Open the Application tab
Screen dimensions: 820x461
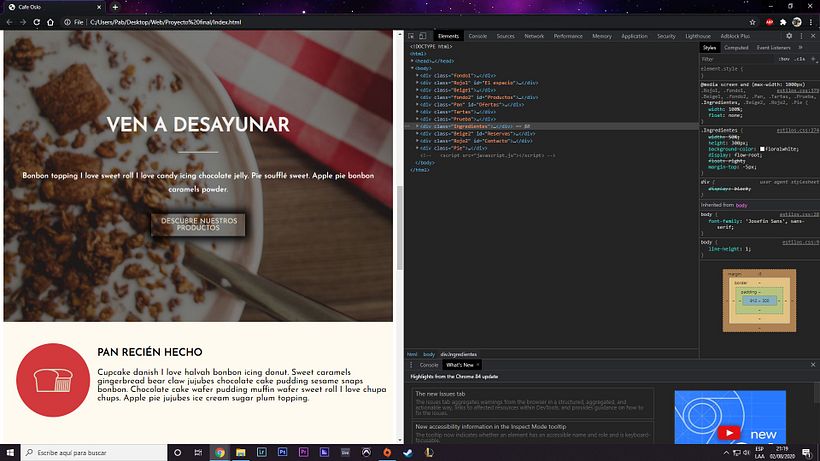[634, 36]
